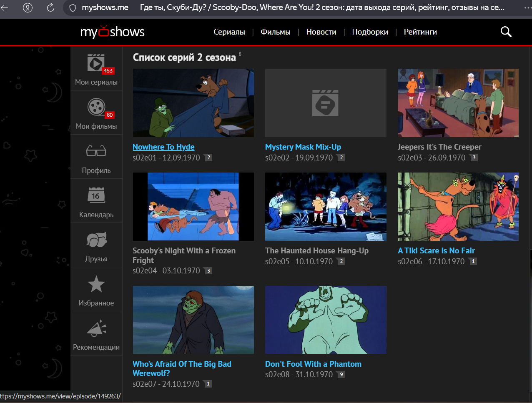This screenshot has height=403, width=532.
Task: Click the s02e05 - 10.10.1970 date text
Action: click(x=299, y=261)
